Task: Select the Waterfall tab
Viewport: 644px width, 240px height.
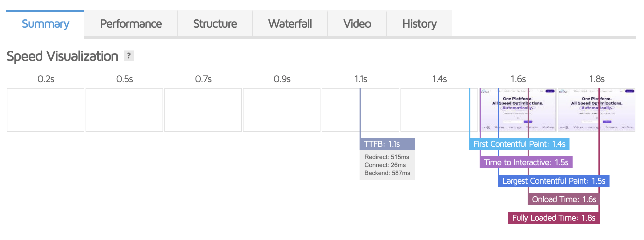Action: [290, 24]
